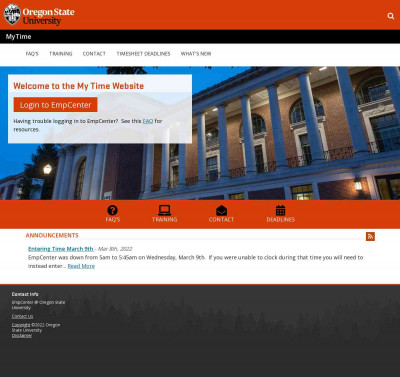
Task: Open TRAINING in the top navigation
Action: [x=61, y=54]
